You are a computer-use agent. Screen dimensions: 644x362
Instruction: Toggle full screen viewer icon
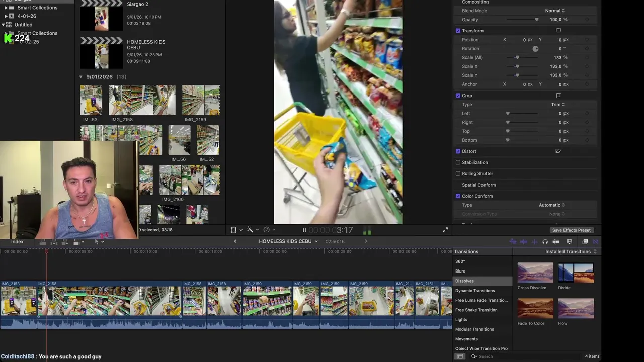click(x=445, y=230)
